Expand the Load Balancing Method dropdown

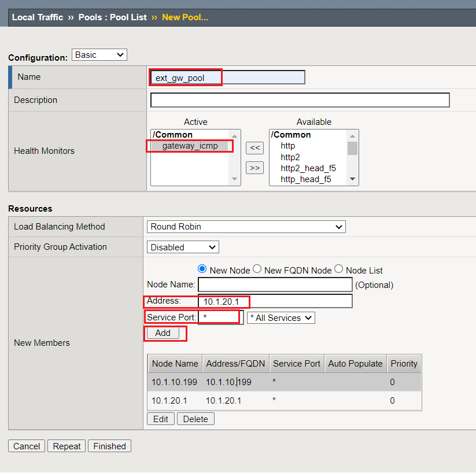click(x=246, y=227)
